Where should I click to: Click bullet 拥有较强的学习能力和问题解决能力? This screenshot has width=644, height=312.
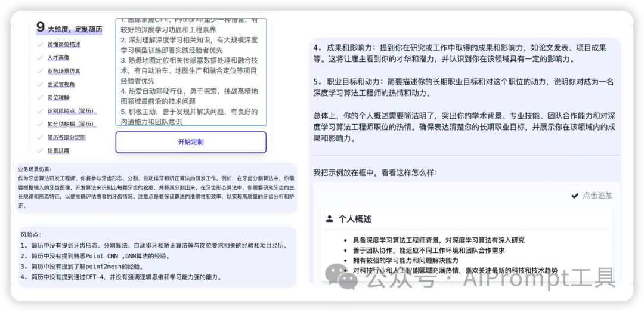coord(405,260)
